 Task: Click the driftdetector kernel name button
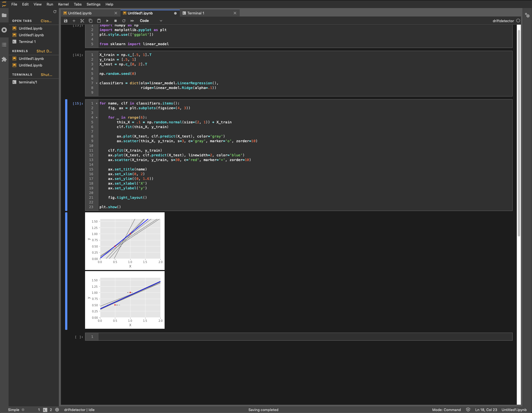pos(503,21)
